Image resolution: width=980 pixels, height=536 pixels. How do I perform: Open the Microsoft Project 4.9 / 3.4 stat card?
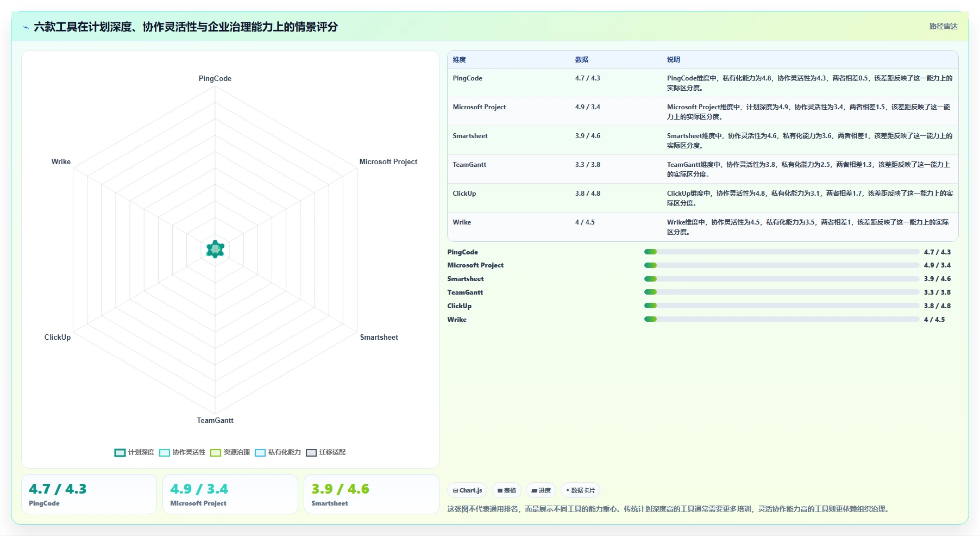pos(230,494)
